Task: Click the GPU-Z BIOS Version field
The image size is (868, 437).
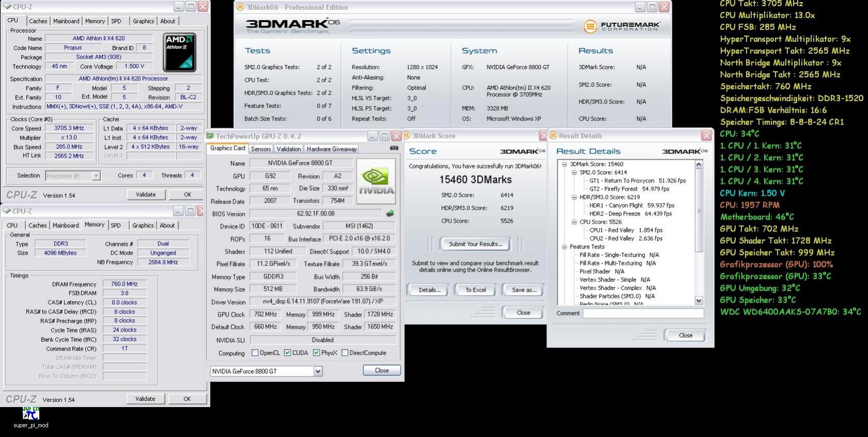Action: [x=316, y=213]
